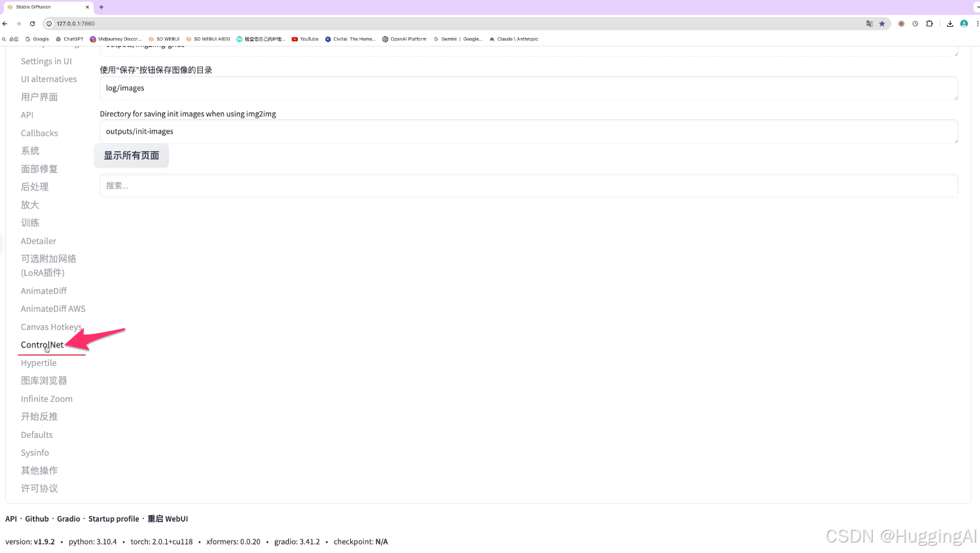Open the ChatGPT bookmark

tap(70, 39)
